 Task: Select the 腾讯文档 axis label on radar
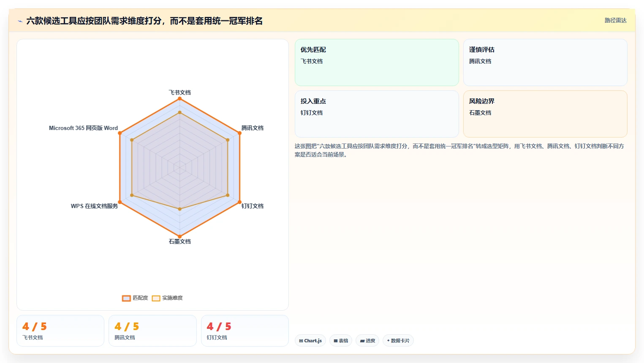253,128
